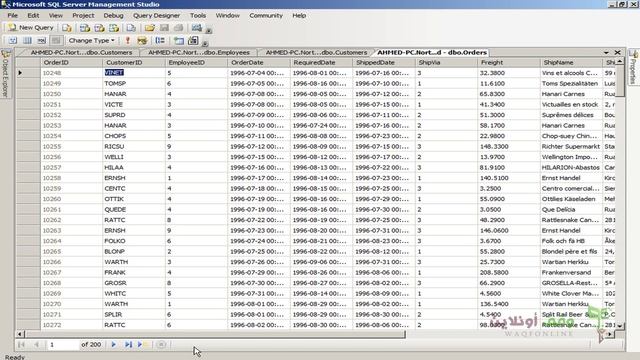Screen dimensions: 640x360
Task: Click the horizontal scrollbar right arrow
Action: coord(609,334)
